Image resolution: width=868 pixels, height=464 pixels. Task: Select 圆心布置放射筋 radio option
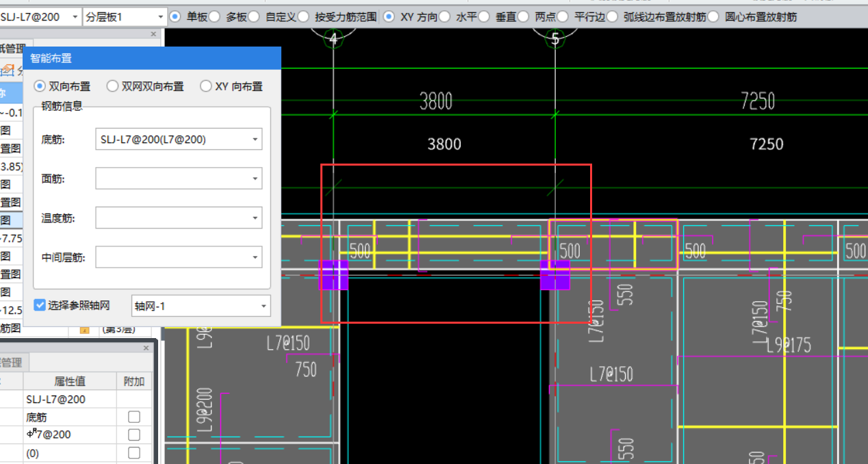(713, 16)
